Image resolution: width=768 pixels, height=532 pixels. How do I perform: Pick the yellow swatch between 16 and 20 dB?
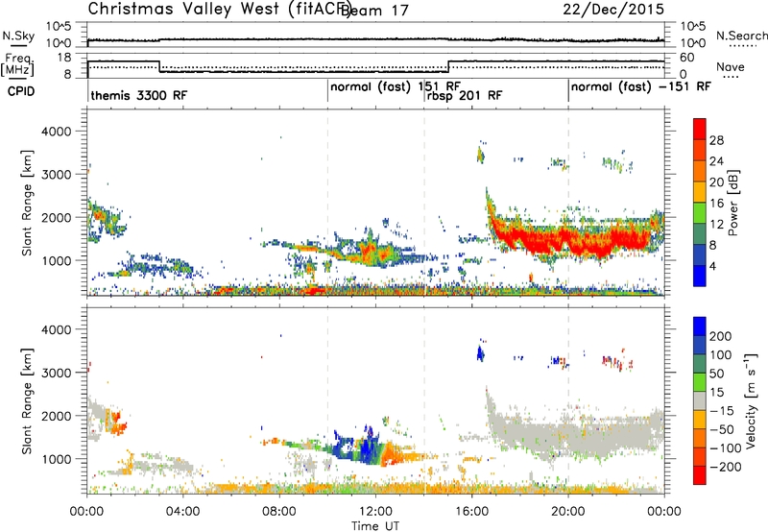(x=700, y=192)
